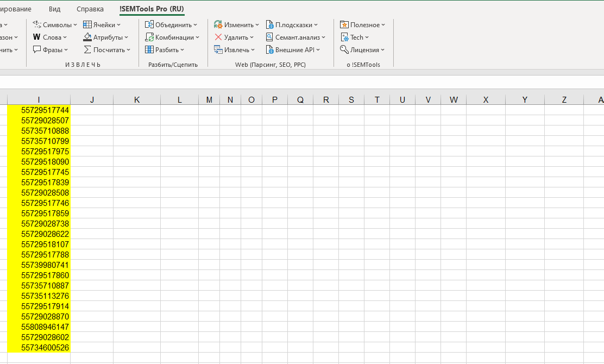Expand the Полезное menu
Image resolution: width=604 pixels, height=364 pixels.
[383, 25]
